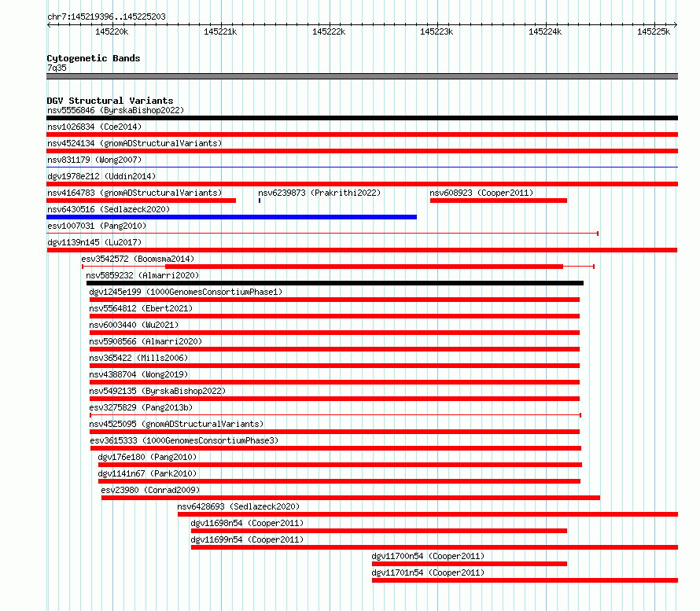This screenshot has width=700, height=611.
Task: Click the black bar of nsv5859232
Action: pos(335,283)
